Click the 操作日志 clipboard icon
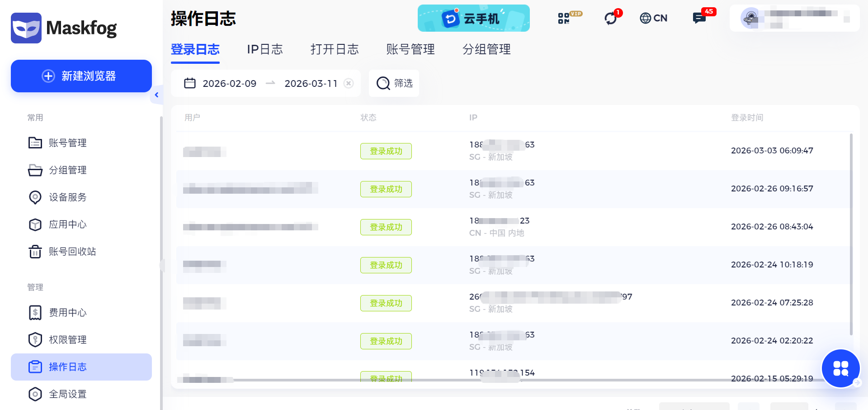This screenshot has width=868, height=410. pos(35,367)
